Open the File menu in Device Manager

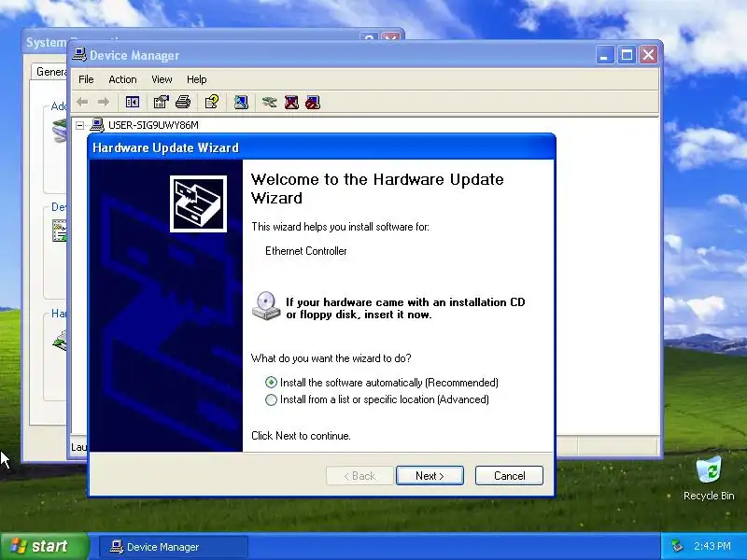pos(86,79)
